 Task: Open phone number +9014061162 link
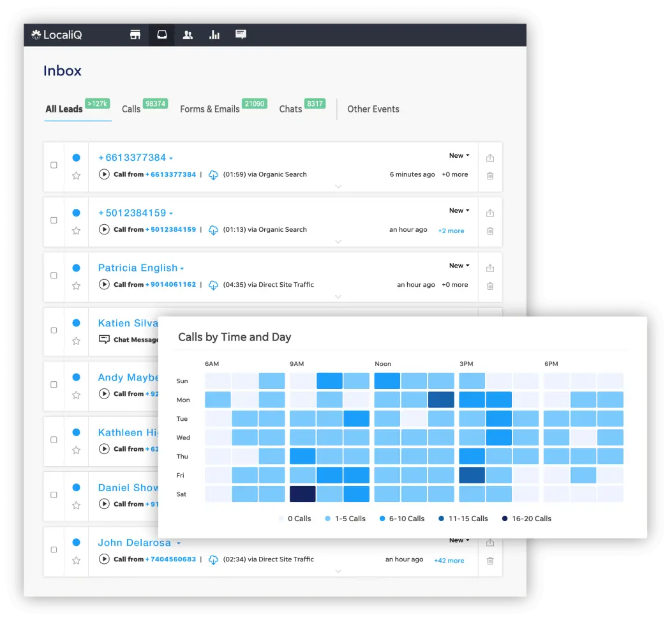click(170, 284)
